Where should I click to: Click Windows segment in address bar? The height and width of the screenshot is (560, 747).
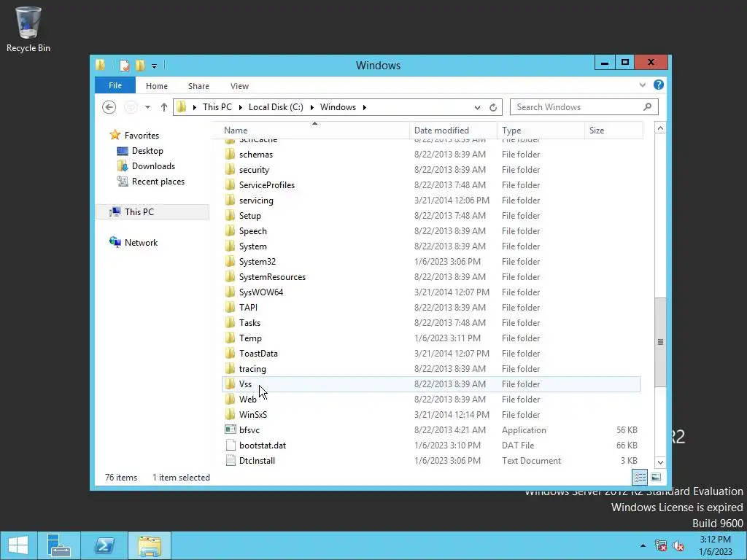click(338, 107)
